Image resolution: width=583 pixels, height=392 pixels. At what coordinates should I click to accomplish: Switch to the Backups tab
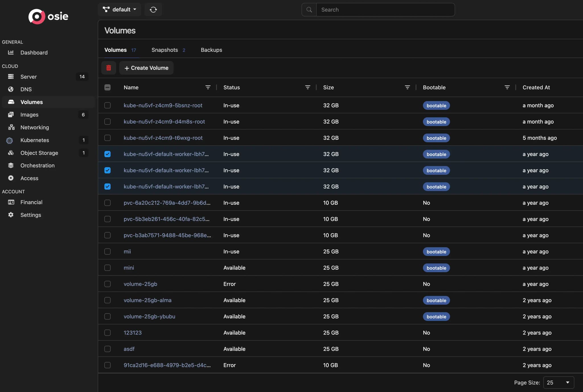[x=211, y=50]
